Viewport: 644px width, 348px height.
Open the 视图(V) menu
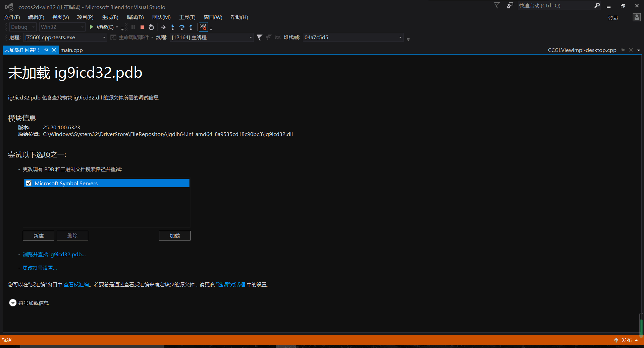61,17
